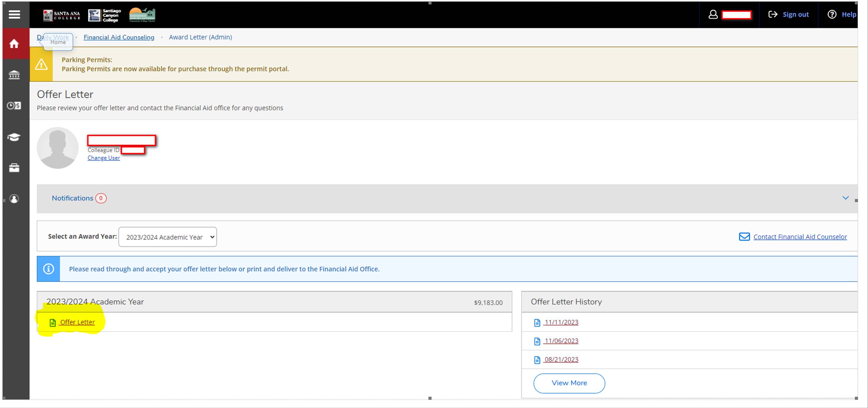Click the Home icon in sidebar

14,44
